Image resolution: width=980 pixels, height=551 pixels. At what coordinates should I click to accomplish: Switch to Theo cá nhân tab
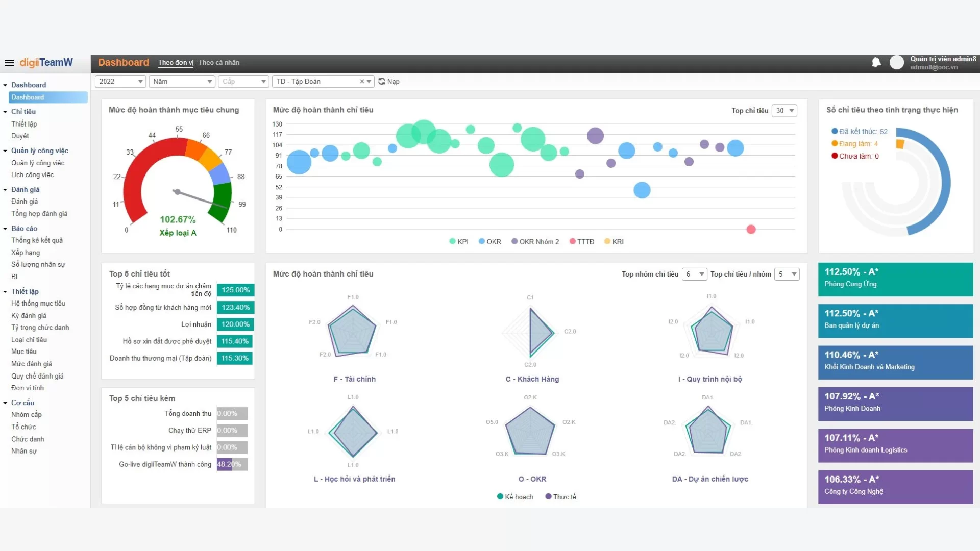click(x=219, y=62)
